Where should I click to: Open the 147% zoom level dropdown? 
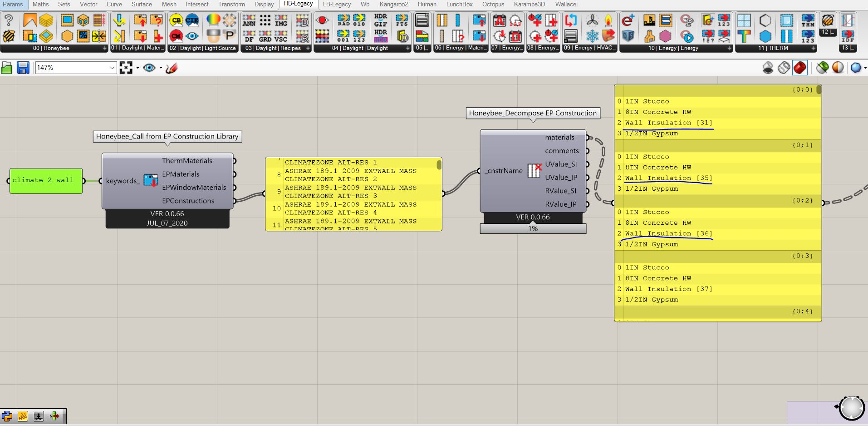[112, 68]
